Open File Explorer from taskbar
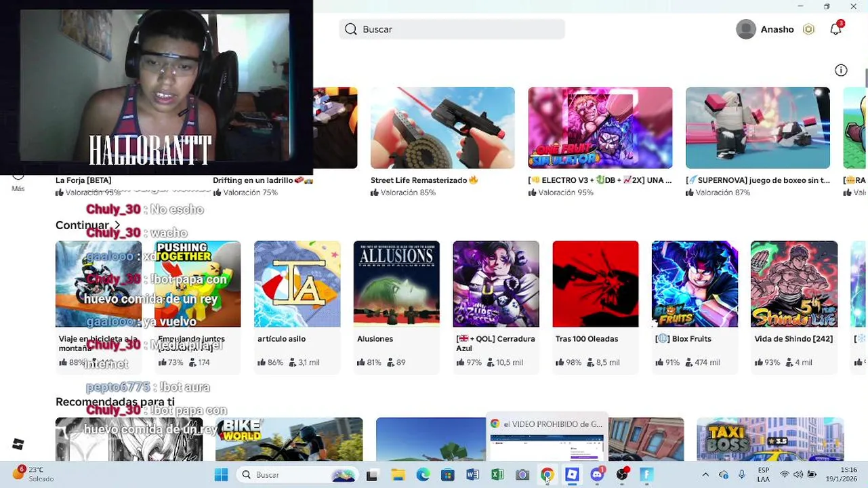This screenshot has width=868, height=488. tap(398, 475)
